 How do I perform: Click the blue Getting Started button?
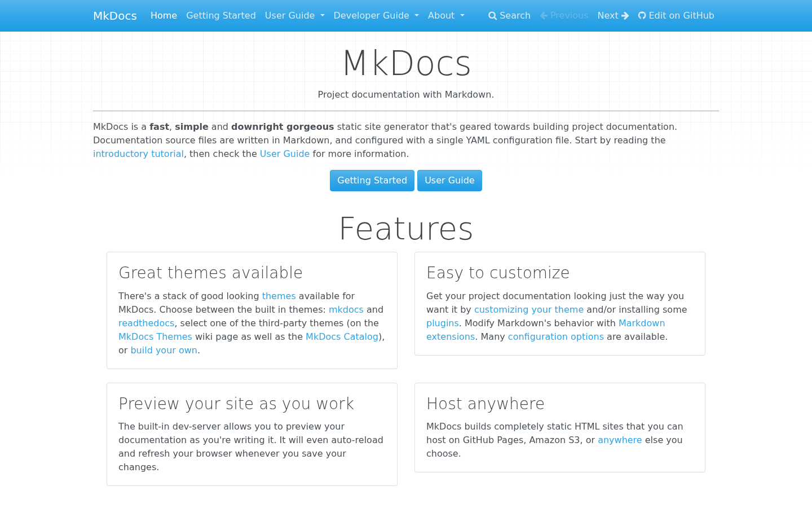(x=372, y=181)
